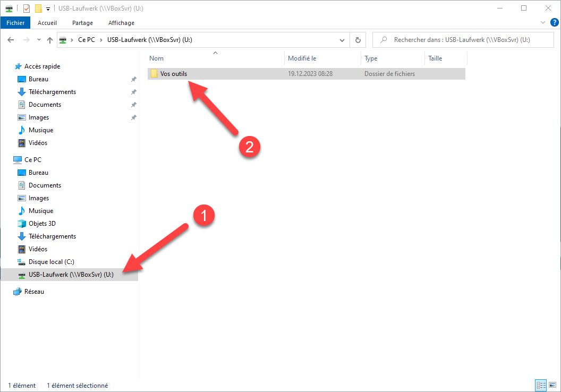Click Musique note icon under Ce PC
This screenshot has height=392, width=561.
coord(22,211)
